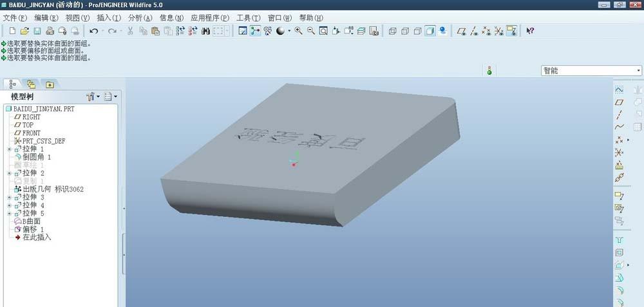Click the Save file icon
Screen dimensions: 644x307
pyautogui.click(x=37, y=31)
